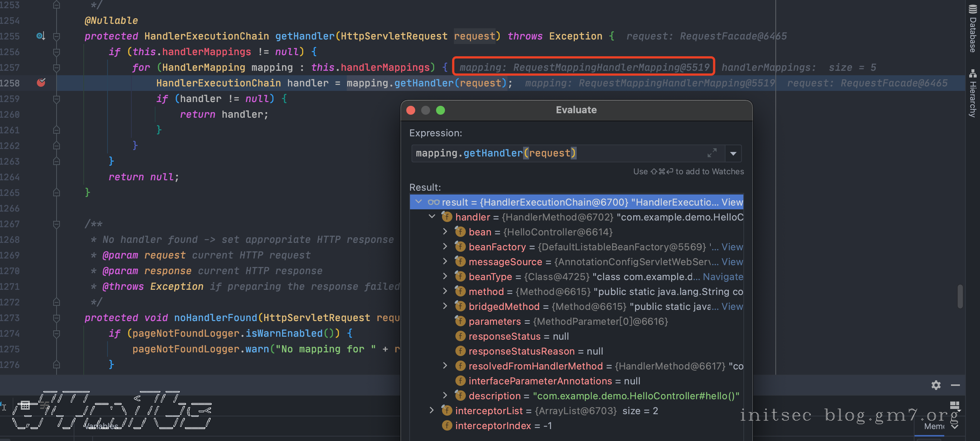The height and width of the screenshot is (441, 980).
Task: Click Navigate link for beanType
Action: pos(723,276)
